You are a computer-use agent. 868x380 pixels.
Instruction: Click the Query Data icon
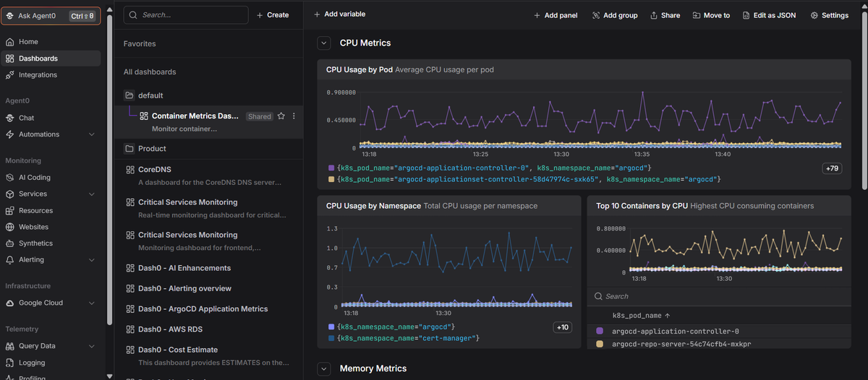point(10,346)
